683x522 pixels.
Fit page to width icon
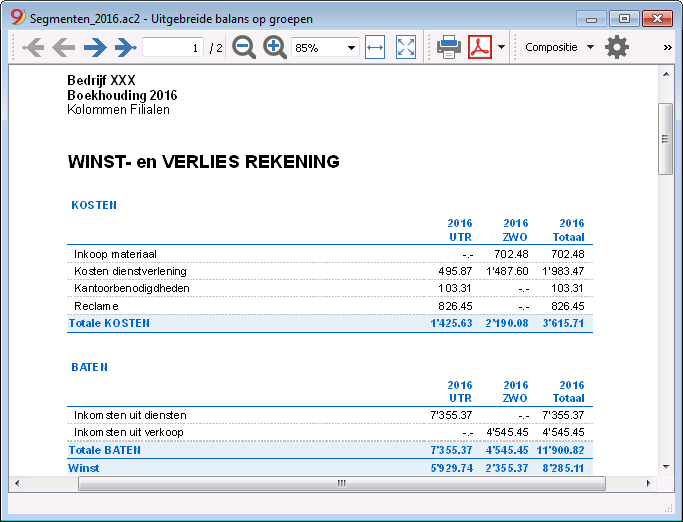[x=375, y=47]
